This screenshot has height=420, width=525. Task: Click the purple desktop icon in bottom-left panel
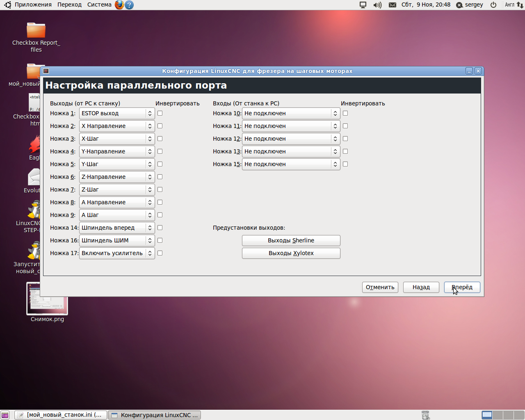tap(5, 415)
